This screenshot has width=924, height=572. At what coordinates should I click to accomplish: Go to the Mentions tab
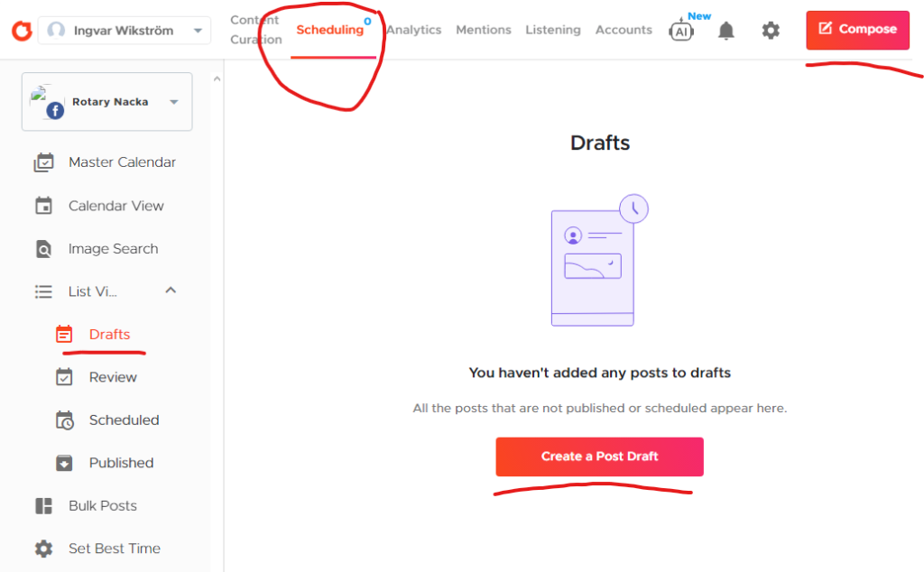click(x=483, y=30)
